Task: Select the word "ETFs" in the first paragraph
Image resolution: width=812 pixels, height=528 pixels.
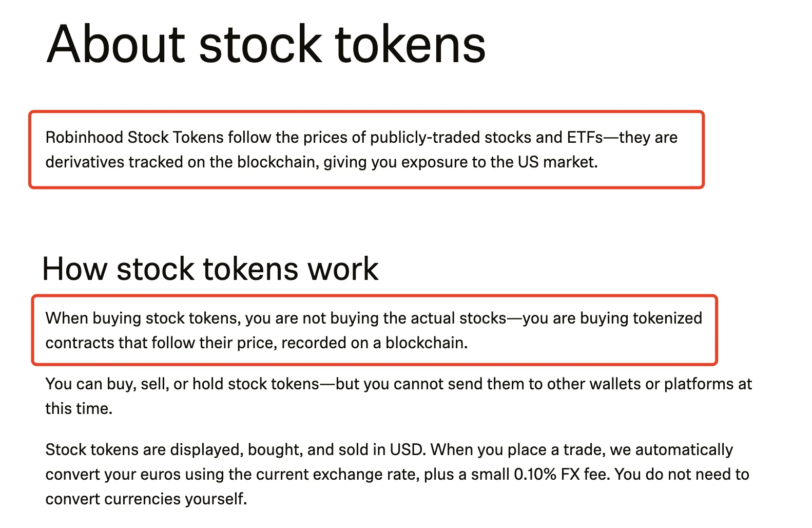Action: [585, 138]
